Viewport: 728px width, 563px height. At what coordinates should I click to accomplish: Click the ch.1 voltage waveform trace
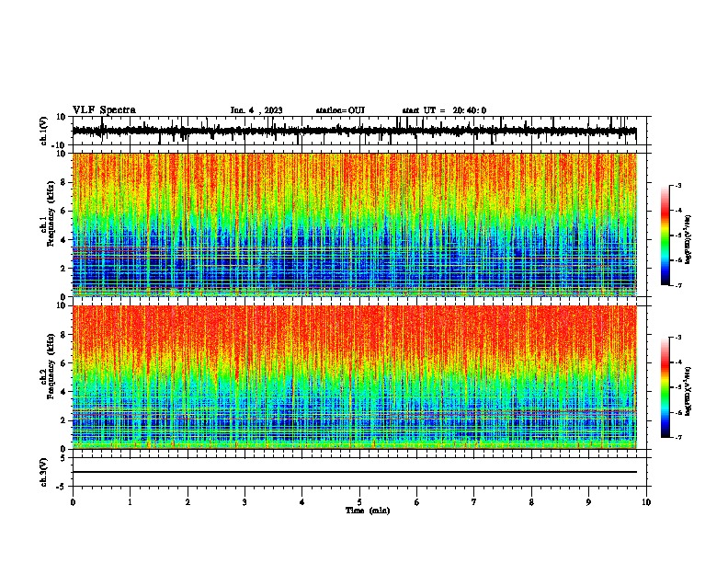pos(354,131)
